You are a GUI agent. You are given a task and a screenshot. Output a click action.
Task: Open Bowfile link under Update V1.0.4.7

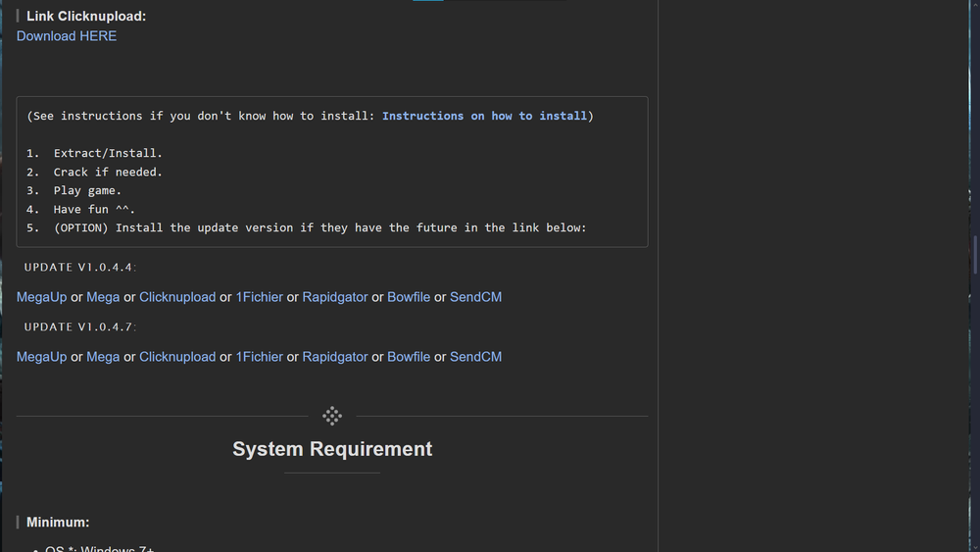pyautogui.click(x=409, y=357)
